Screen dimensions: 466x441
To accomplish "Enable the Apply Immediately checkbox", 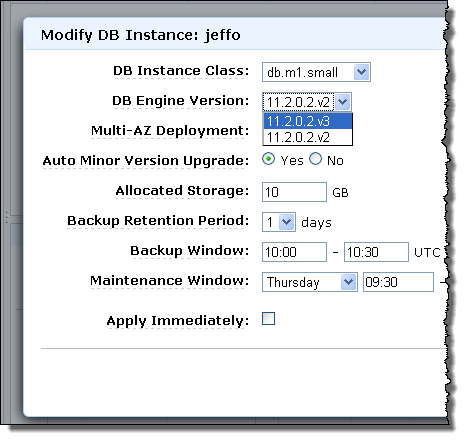I will pyautogui.click(x=269, y=319).
